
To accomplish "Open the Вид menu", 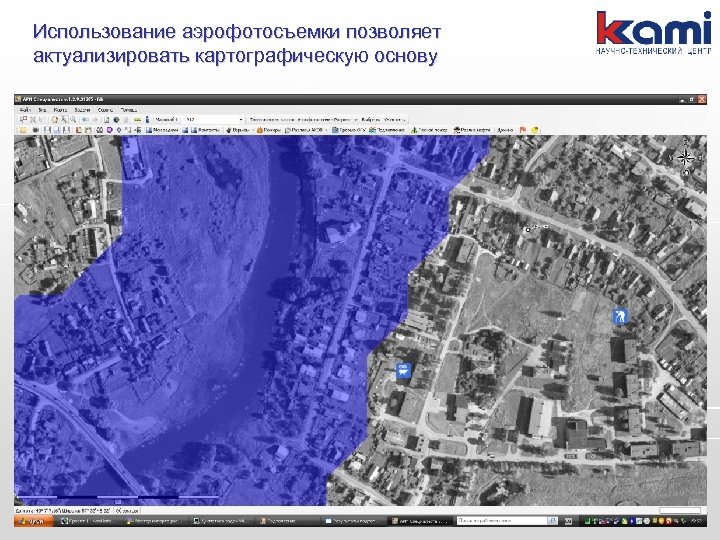I will [42, 110].
